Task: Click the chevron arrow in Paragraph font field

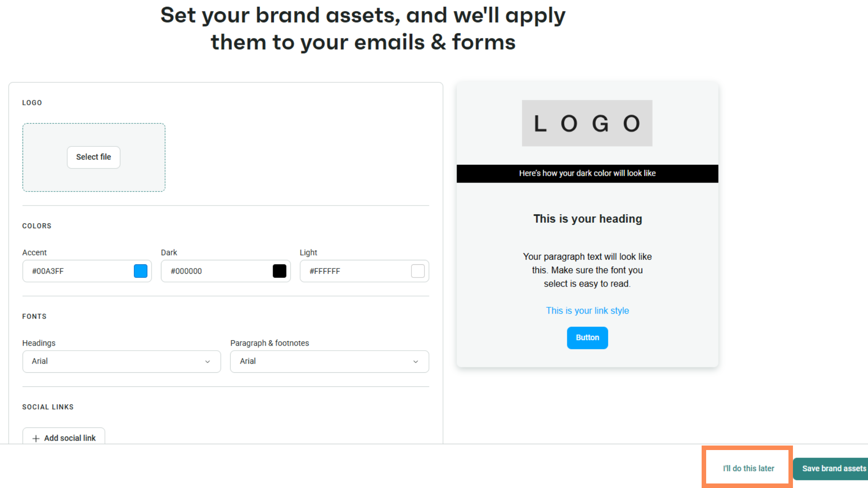Action: 415,361
